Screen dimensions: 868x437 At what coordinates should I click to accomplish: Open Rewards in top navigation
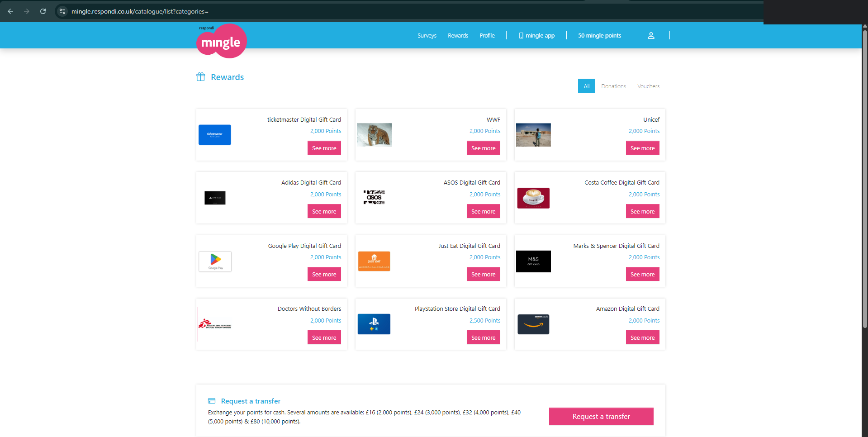pos(458,35)
